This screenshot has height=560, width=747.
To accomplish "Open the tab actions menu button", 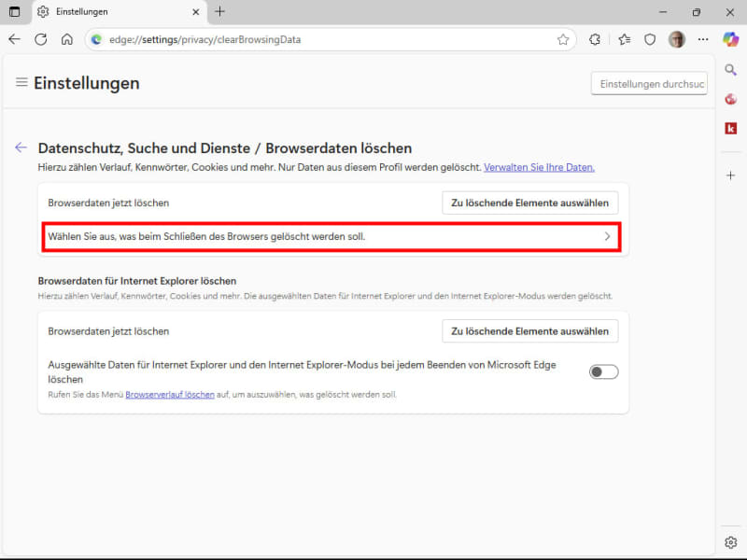I will (15, 12).
